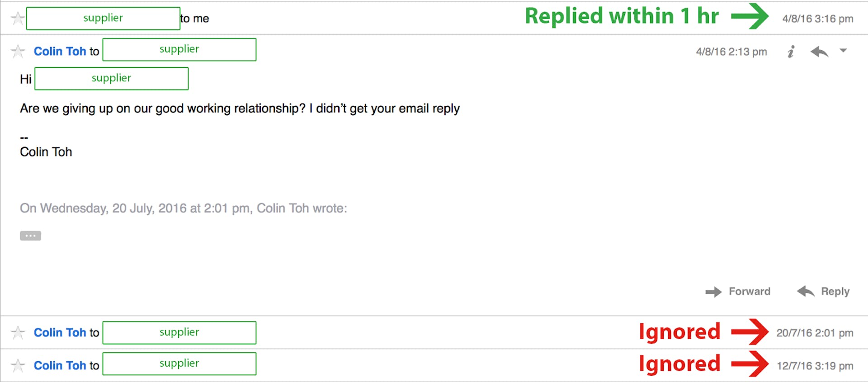Expand the collapsed 12/7/16 message row
Screen dimensions: 868x382
[407, 365]
